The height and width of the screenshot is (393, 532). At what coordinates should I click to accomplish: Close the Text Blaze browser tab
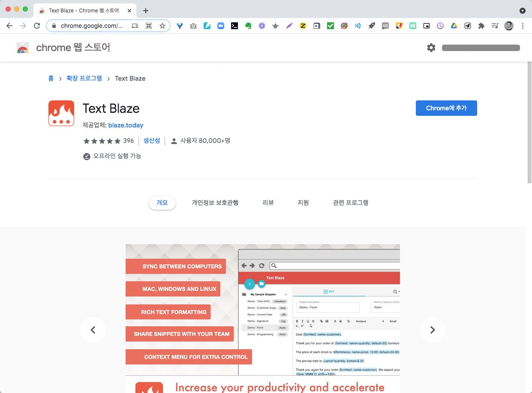click(x=129, y=10)
